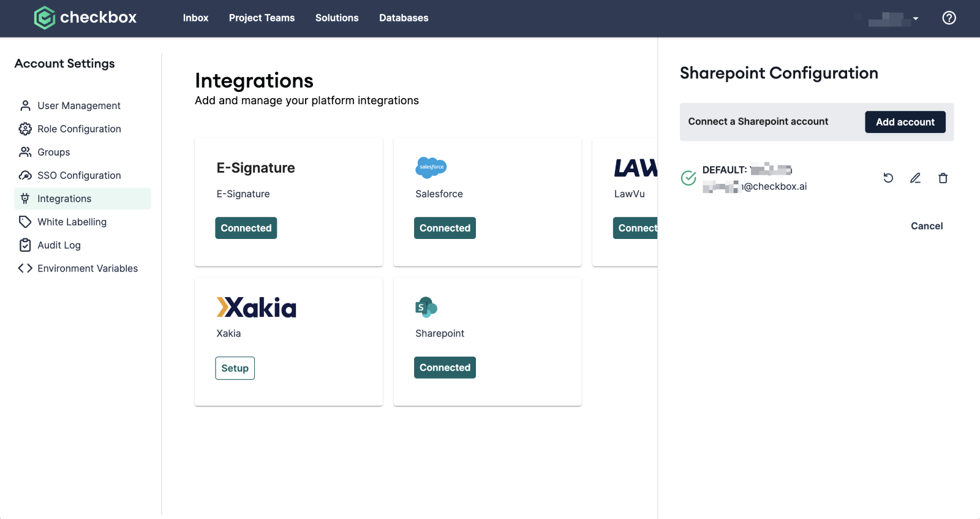Viewport: 980px width, 519px height.
Task: Click the Xakia logo
Action: 256,307
